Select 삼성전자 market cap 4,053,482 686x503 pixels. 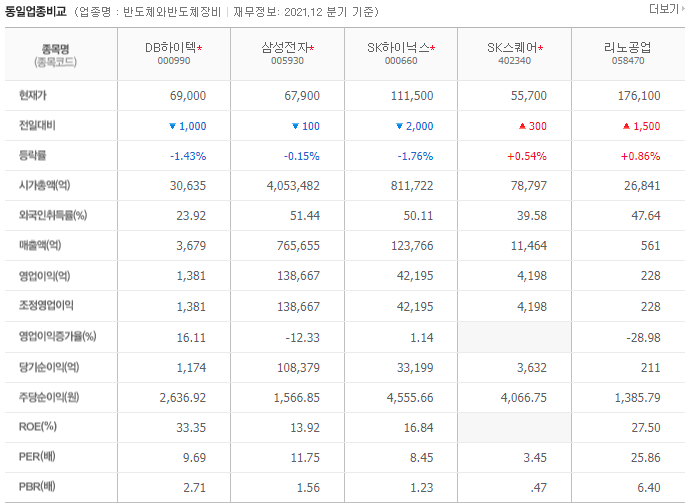click(x=293, y=186)
